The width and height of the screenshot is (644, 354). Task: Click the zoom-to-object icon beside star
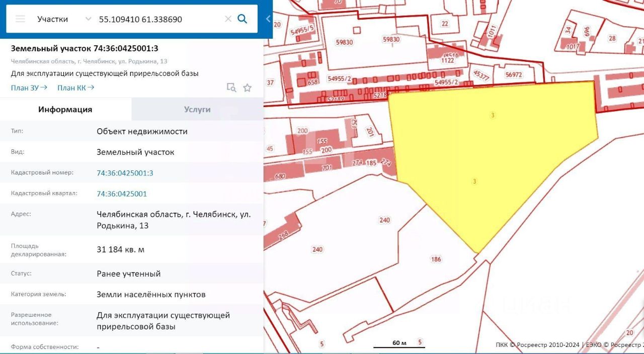pos(231,87)
